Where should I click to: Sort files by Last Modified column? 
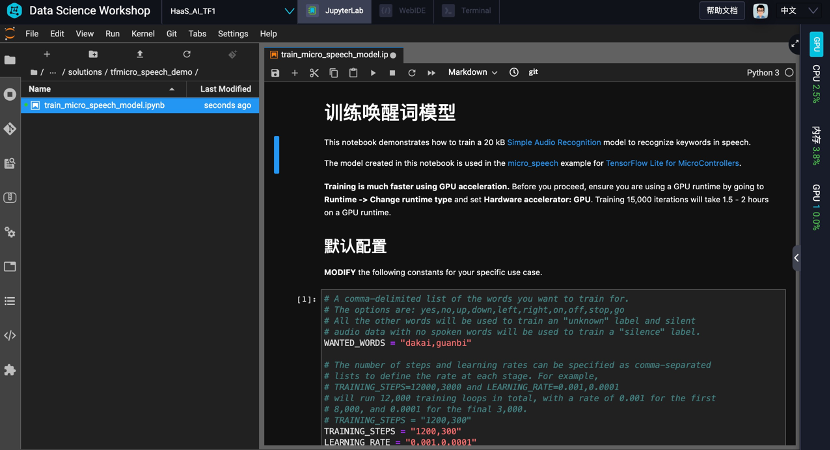(x=225, y=89)
